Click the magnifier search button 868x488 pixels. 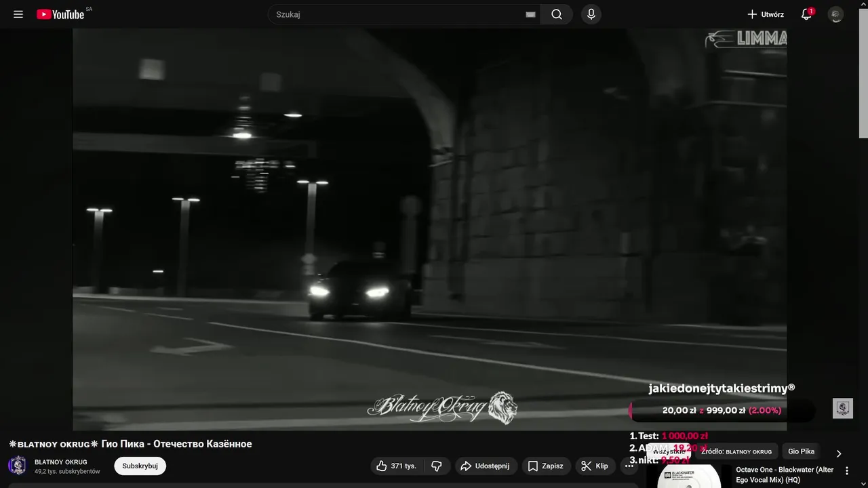pyautogui.click(x=557, y=14)
